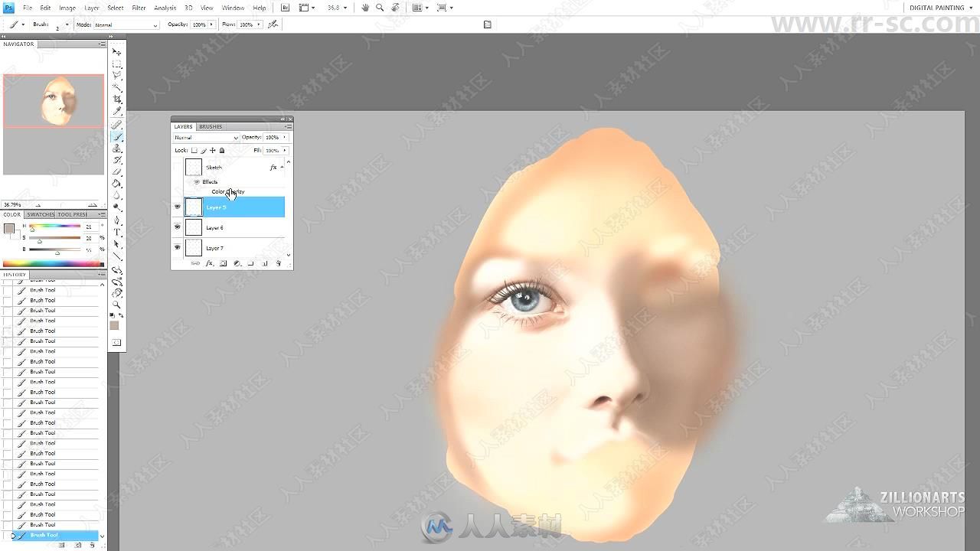This screenshot has height=551, width=980.
Task: Open the layer Fill slider arrow
Action: click(285, 150)
